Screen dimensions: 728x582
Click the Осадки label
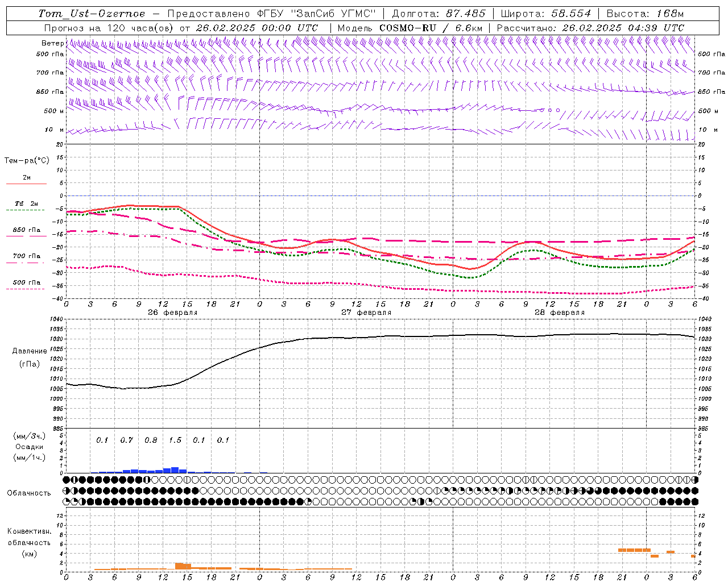[30, 447]
